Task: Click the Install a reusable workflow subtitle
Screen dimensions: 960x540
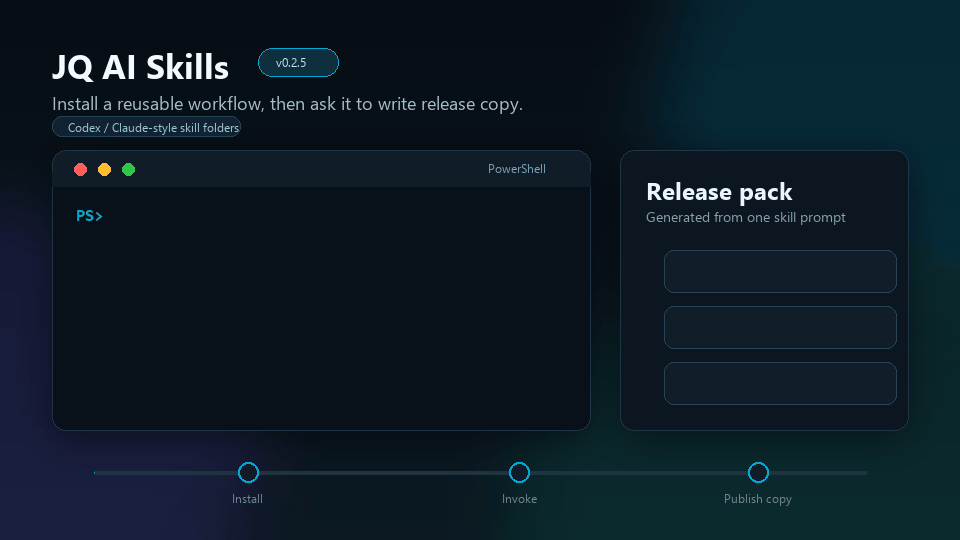Action: [287, 104]
